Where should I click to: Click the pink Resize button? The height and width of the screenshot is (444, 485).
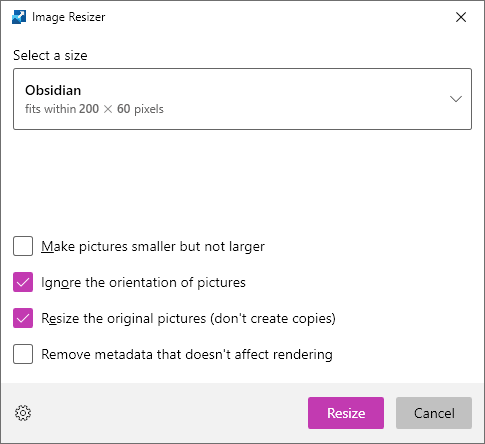pos(346,413)
